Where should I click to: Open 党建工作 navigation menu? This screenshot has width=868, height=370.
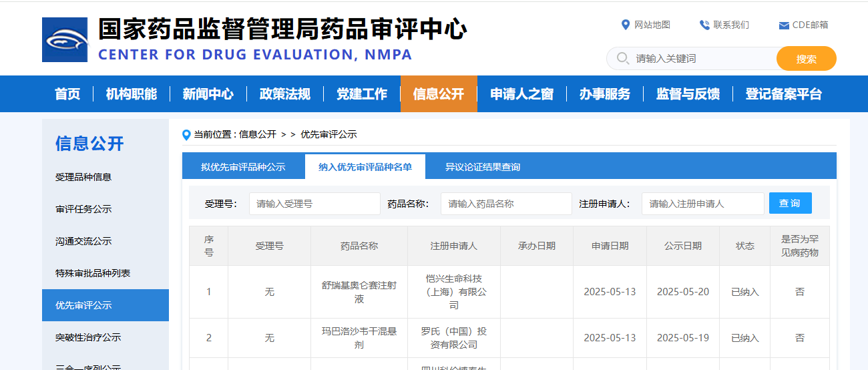[x=362, y=94]
